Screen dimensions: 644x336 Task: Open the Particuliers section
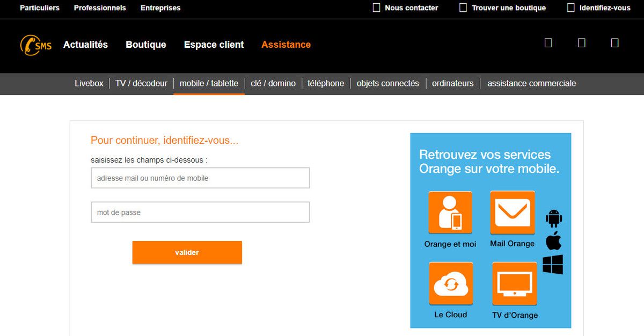click(40, 8)
